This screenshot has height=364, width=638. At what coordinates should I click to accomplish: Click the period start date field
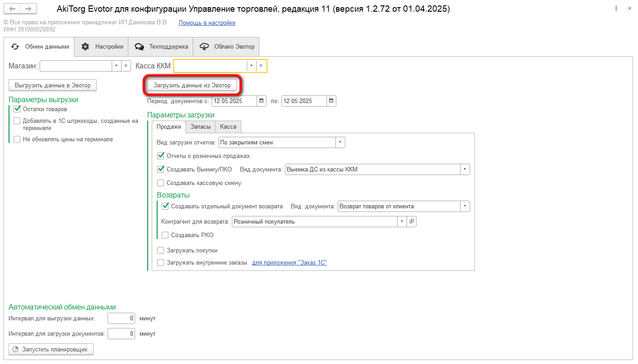tap(234, 101)
